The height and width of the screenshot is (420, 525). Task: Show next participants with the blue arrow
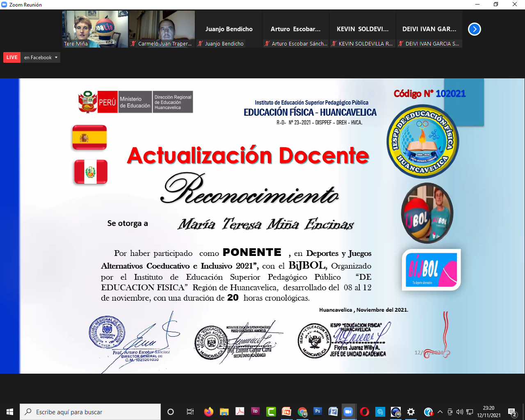click(x=474, y=29)
